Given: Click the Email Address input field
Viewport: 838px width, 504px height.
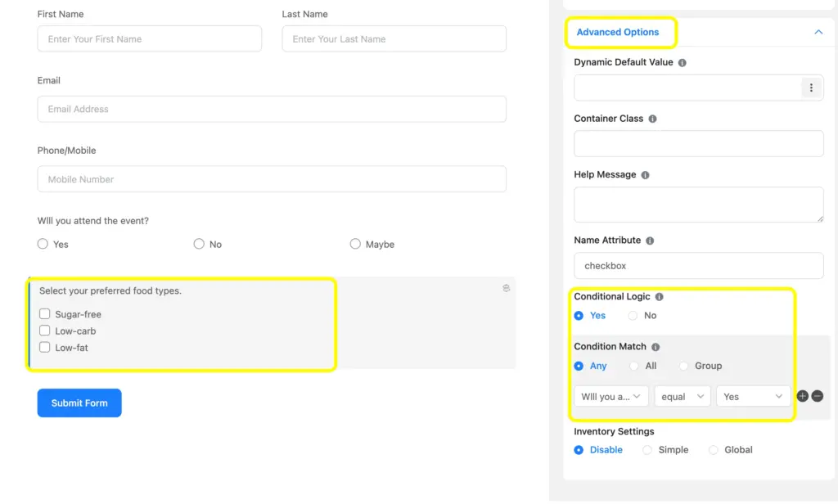Looking at the screenshot, I should [271, 108].
